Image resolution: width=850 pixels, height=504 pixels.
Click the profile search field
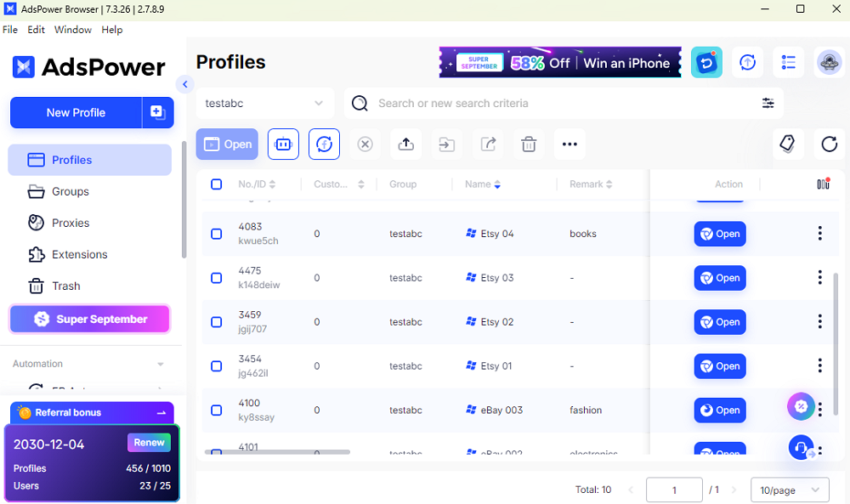(564, 103)
